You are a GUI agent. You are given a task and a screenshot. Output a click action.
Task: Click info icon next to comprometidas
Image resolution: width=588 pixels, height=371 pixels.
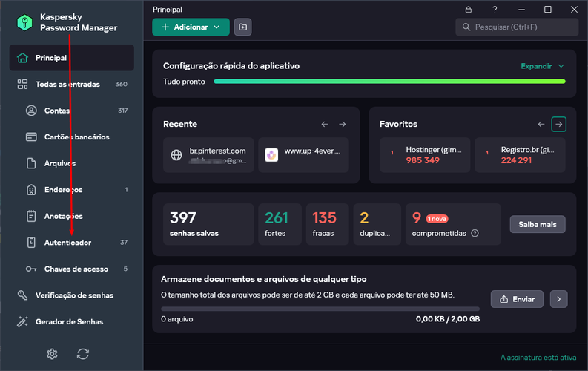coord(475,233)
